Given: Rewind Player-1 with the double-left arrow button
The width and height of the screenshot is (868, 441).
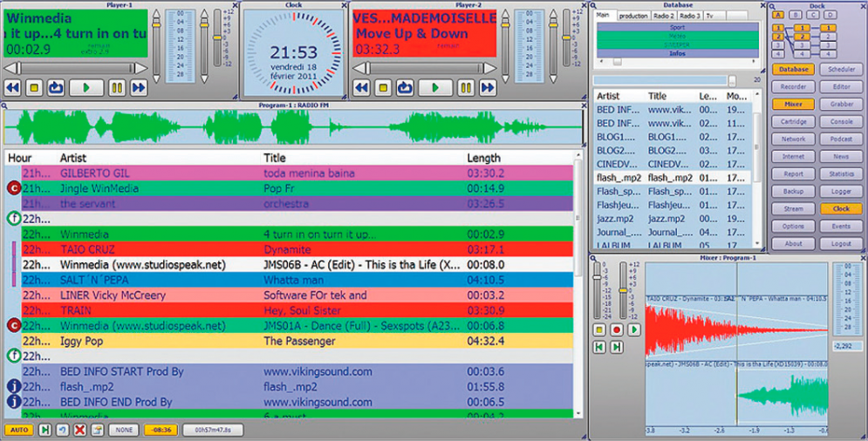Looking at the screenshot, I should pyautogui.click(x=12, y=87).
